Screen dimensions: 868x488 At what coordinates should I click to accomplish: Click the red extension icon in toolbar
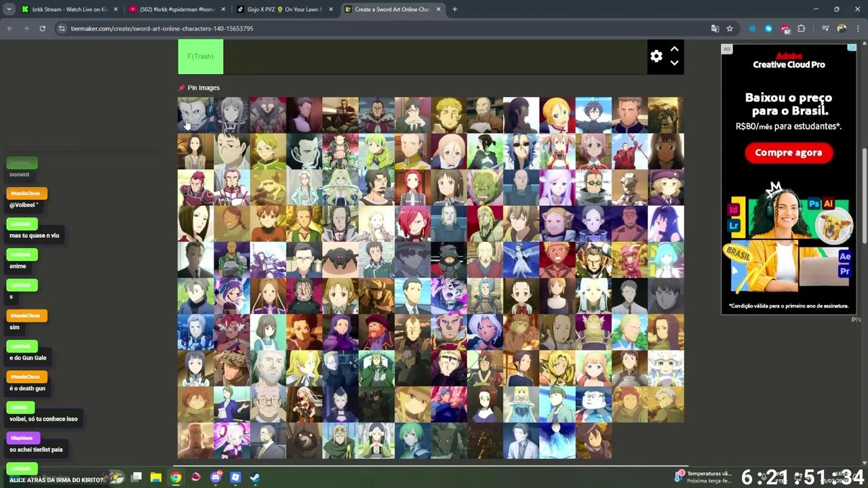click(785, 28)
